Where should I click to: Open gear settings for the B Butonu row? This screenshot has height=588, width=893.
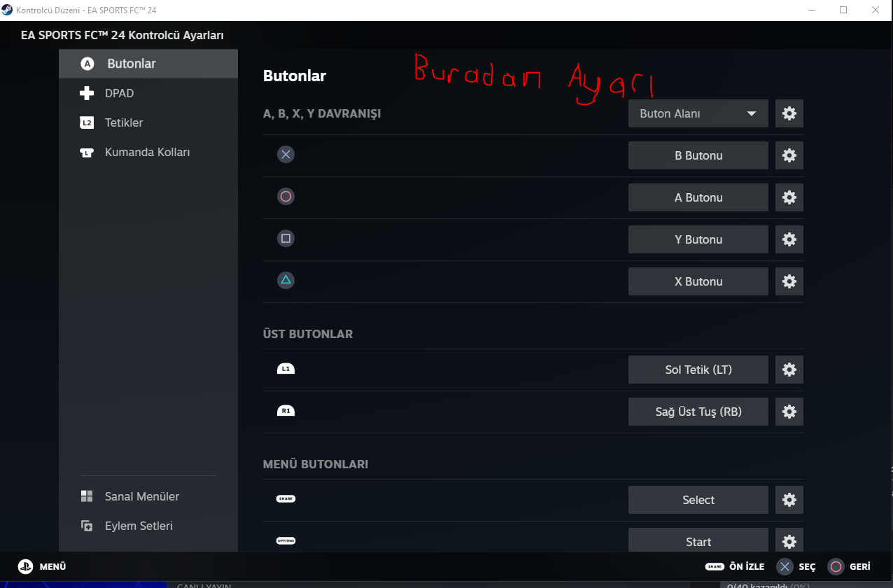point(789,155)
